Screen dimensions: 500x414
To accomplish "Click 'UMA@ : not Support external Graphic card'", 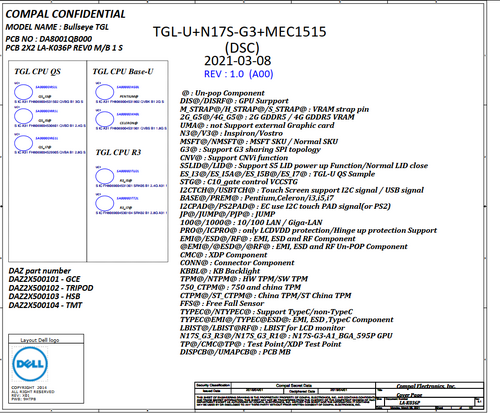I will point(257,125).
